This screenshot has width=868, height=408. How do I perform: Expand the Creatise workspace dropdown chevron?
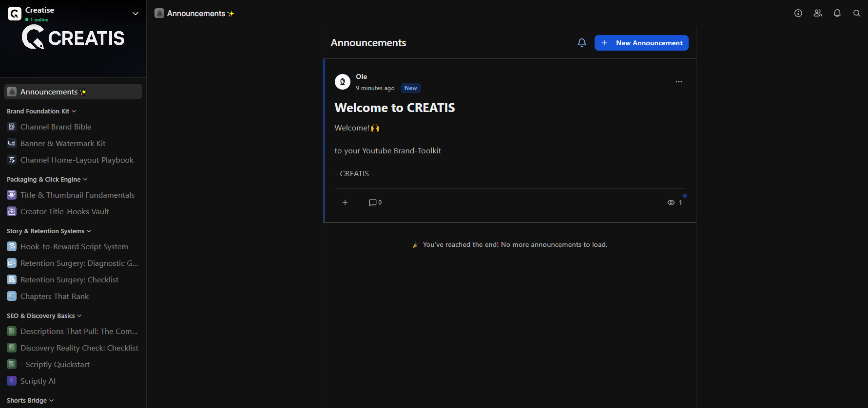point(135,14)
